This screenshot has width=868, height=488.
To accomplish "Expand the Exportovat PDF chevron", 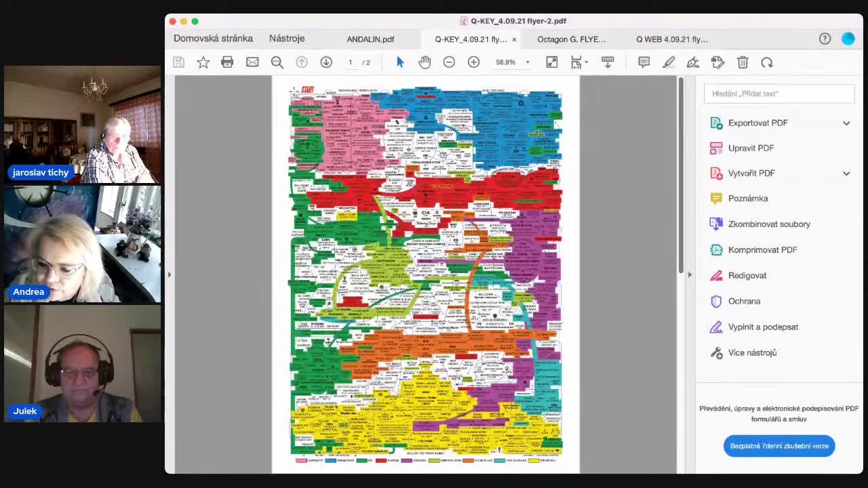I will [x=846, y=123].
